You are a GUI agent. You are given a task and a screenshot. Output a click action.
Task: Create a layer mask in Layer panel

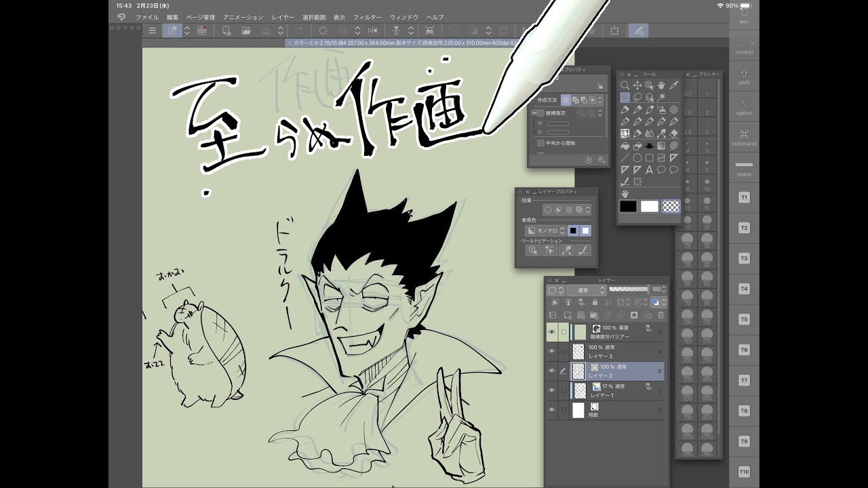tap(634, 315)
